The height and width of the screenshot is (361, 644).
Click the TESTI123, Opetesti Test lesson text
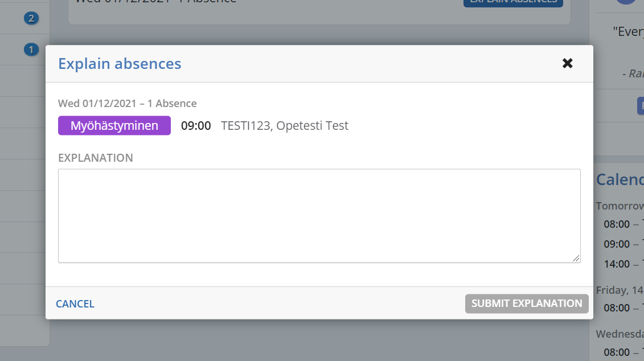(x=285, y=126)
